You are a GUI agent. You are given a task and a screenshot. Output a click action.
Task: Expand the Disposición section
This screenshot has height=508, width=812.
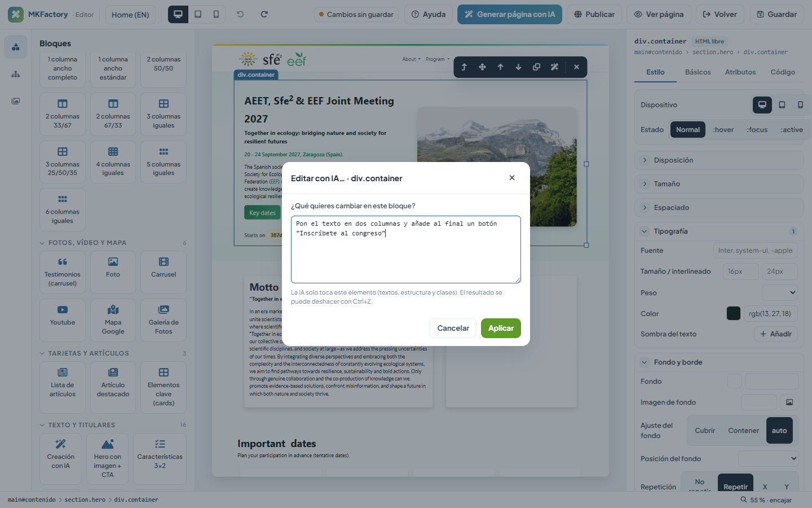719,160
